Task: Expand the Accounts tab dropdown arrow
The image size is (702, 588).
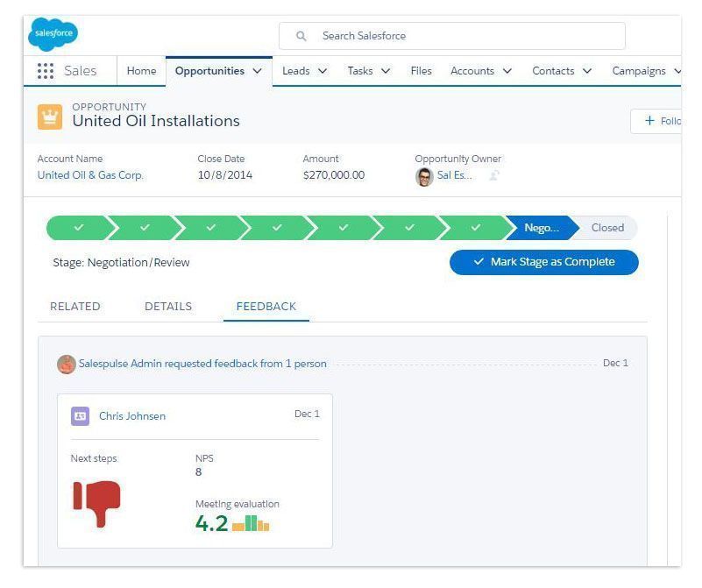Action: tap(507, 71)
